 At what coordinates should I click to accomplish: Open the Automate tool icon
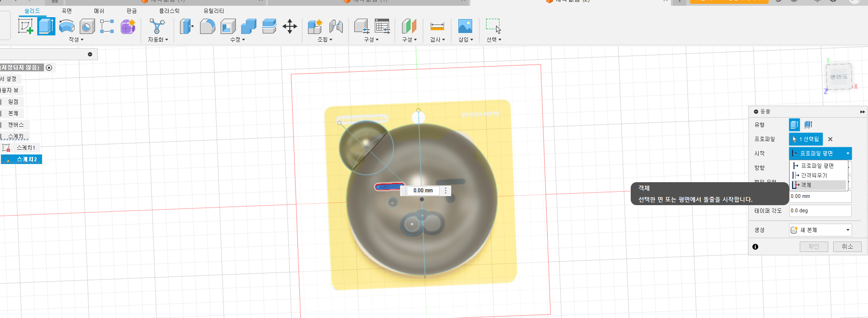(x=157, y=26)
